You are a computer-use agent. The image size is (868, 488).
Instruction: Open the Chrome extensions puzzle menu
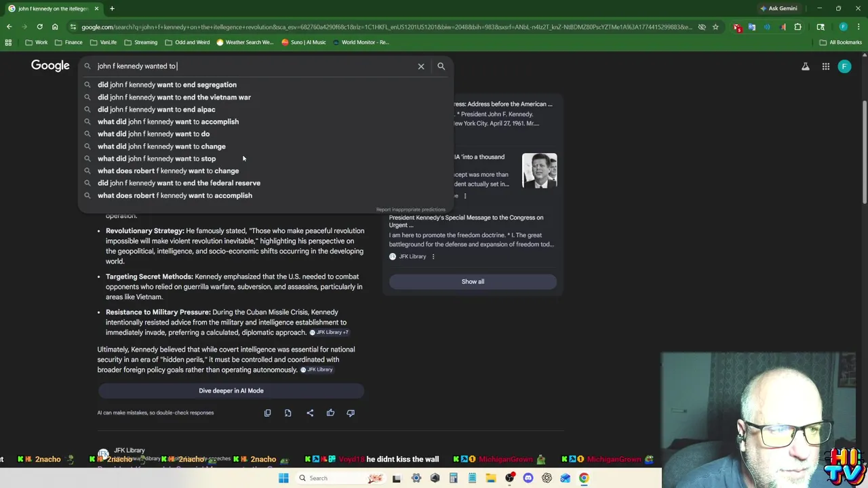(x=797, y=27)
